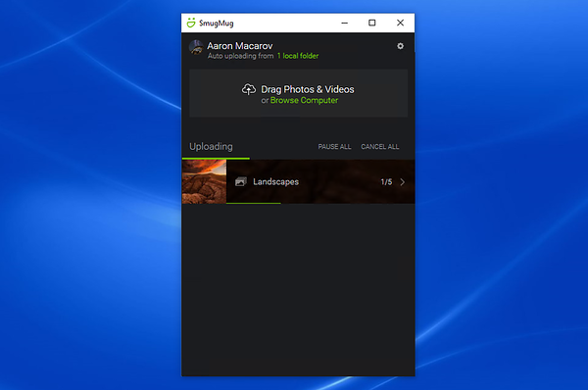The image size is (588, 390).
Task: Click the SmugMug logo in title bar
Action: point(191,23)
